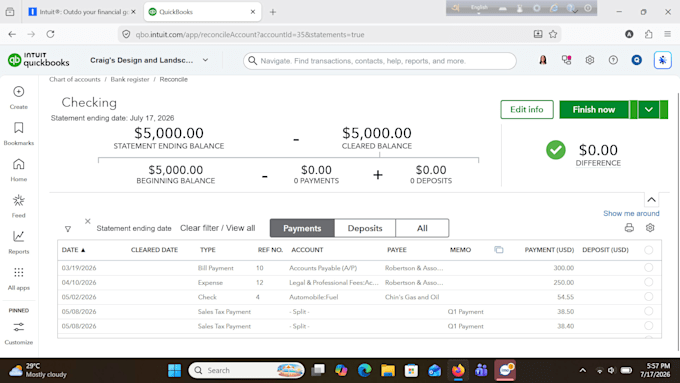Screen dimensions: 680x383
Task: Open All apps grid
Action: [x=19, y=278]
